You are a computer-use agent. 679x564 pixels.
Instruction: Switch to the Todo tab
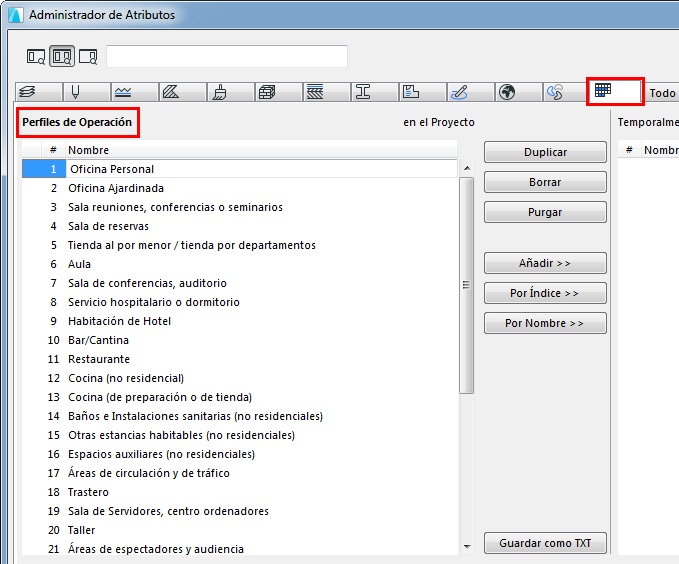tap(662, 93)
